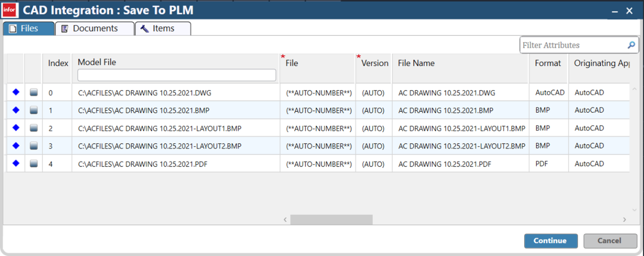Click the gray file icon in row 1
Screen dimensions: 644x256
pos(33,110)
